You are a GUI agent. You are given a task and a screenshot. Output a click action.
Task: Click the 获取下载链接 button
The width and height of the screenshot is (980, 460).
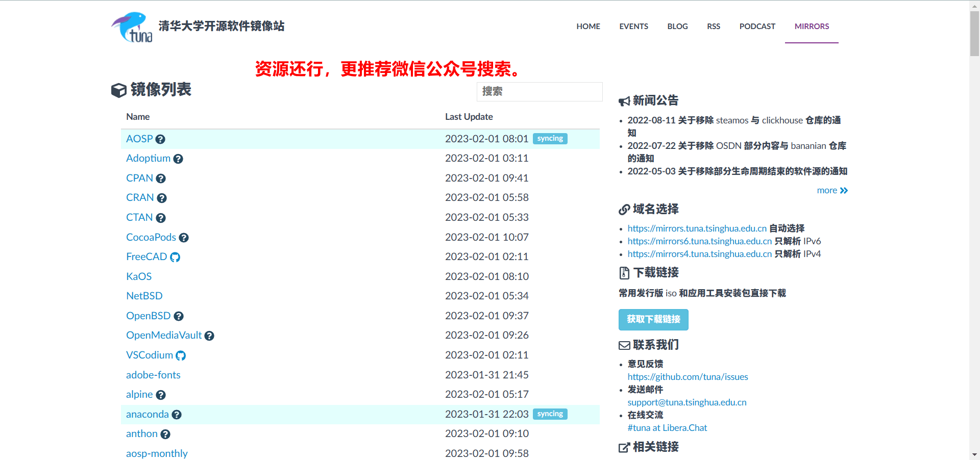653,320
